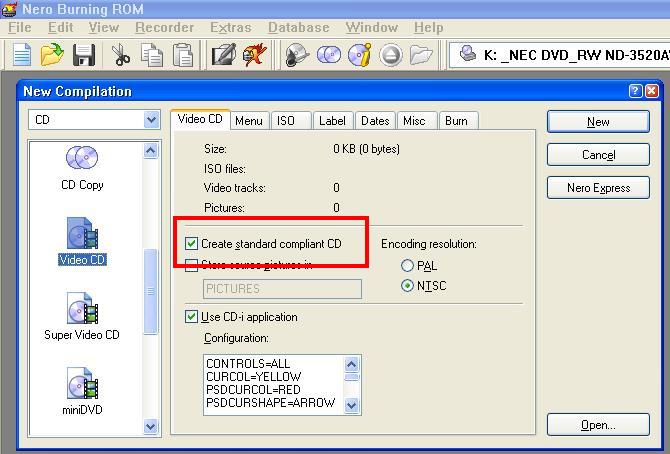The height and width of the screenshot is (454, 670).
Task: Click Configuration box scroll down arrow
Action: click(351, 405)
